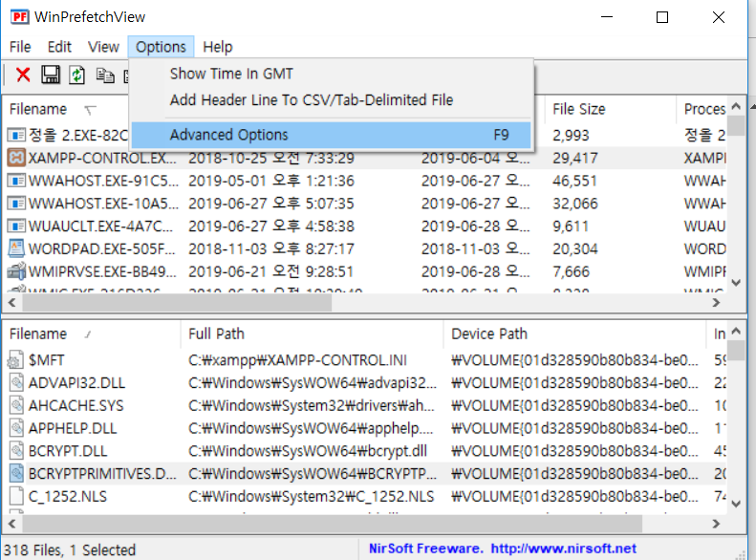This screenshot has height=560, width=756.
Task: Click the WinPrefetchView PF title bar icon
Action: [19, 17]
